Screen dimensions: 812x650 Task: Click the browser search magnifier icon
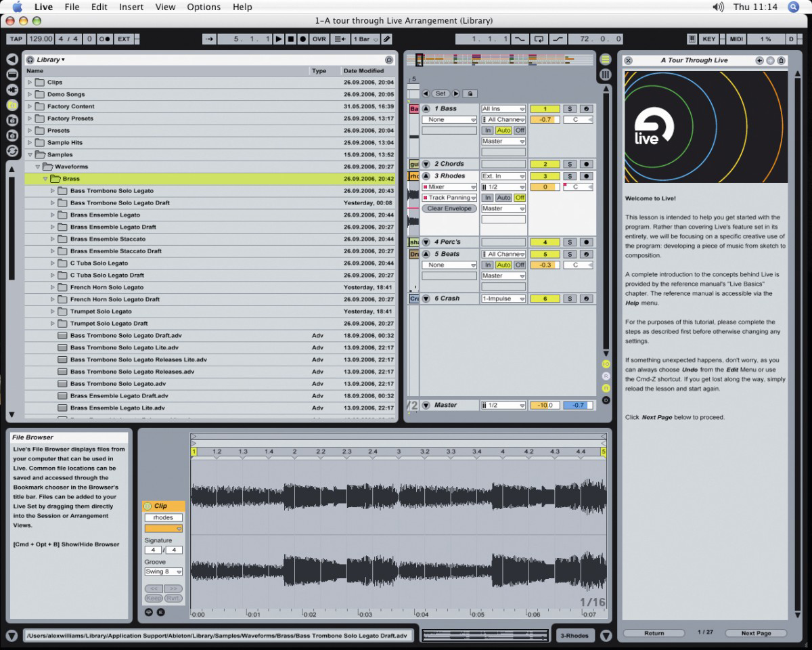[x=388, y=60]
